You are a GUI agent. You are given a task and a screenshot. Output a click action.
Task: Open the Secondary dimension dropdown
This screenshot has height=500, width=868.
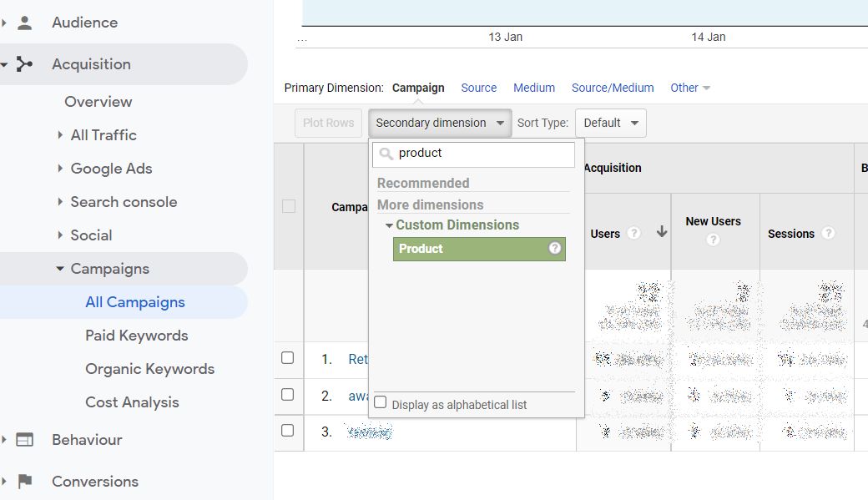(x=440, y=123)
